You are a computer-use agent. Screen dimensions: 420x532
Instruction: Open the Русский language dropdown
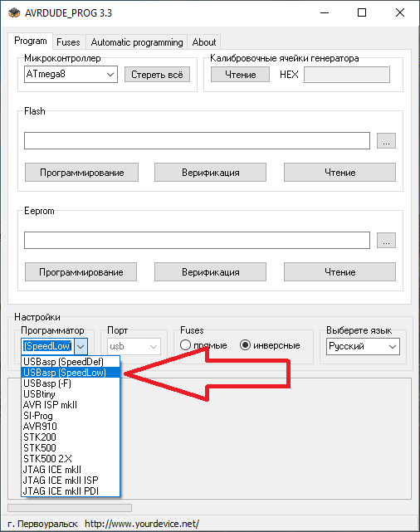pyautogui.click(x=393, y=346)
